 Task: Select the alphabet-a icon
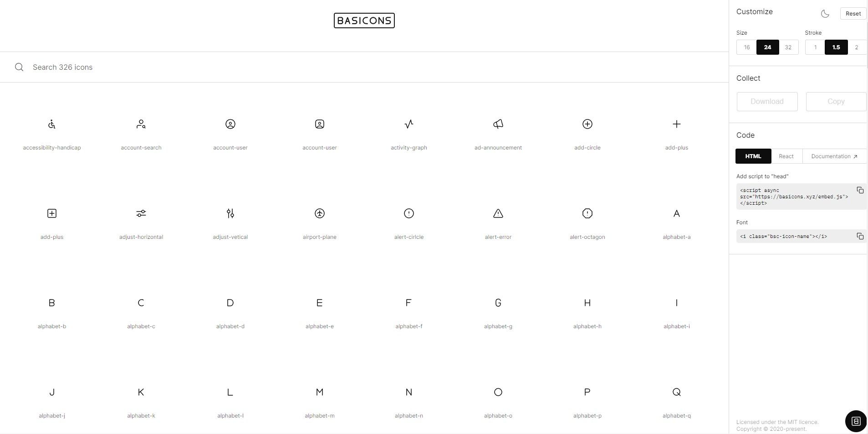677,213
